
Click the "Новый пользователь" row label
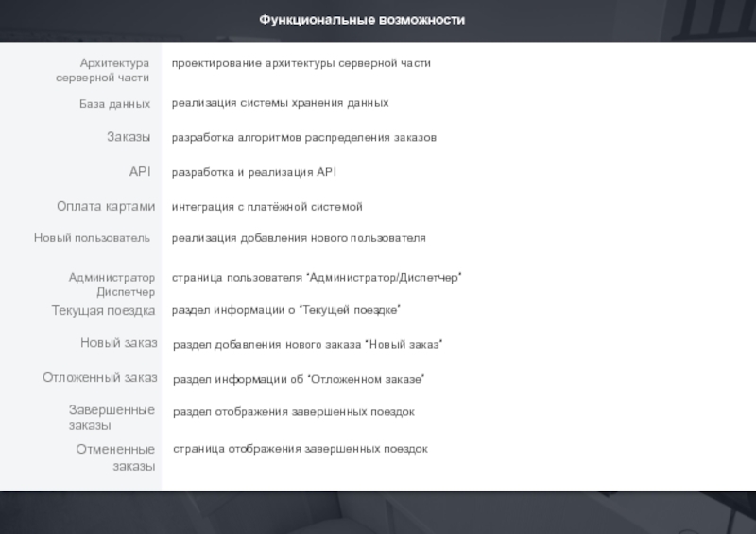coord(92,238)
